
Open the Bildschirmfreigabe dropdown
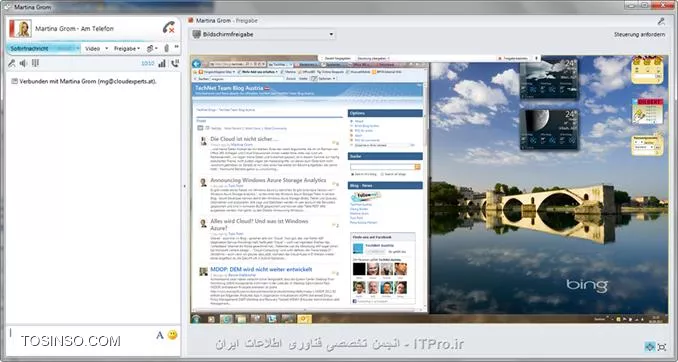click(x=263, y=34)
